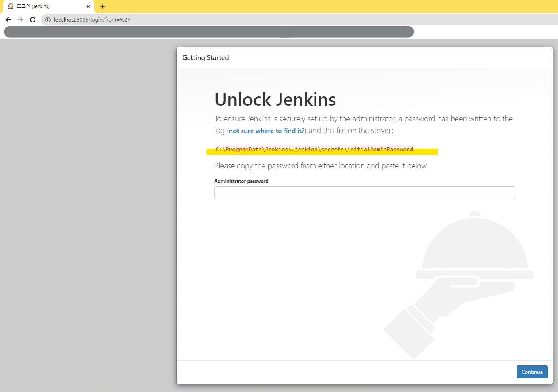Click the Getting Started title

pyautogui.click(x=205, y=58)
